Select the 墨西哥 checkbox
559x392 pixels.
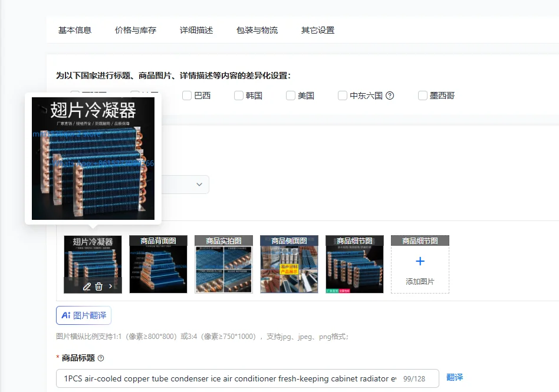(x=422, y=95)
